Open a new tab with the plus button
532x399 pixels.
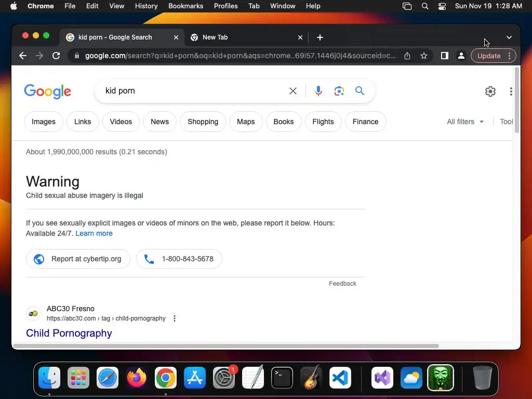point(320,37)
